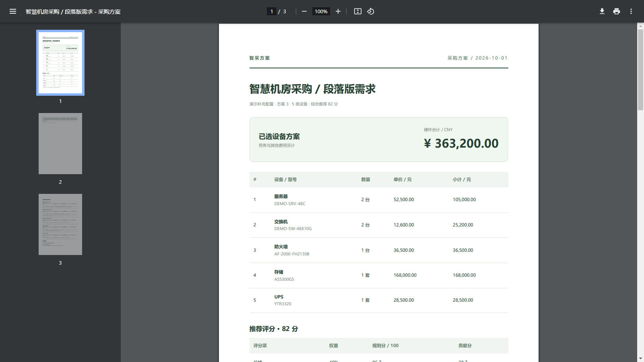This screenshot has width=644, height=362.
Task: Zoom out with the minus icon
Action: click(304, 11)
